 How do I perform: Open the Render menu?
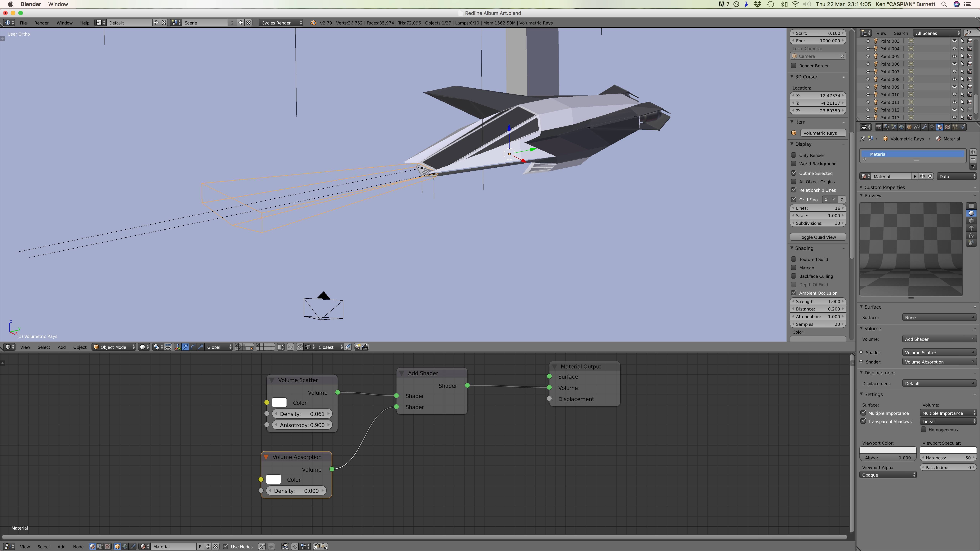click(x=42, y=23)
